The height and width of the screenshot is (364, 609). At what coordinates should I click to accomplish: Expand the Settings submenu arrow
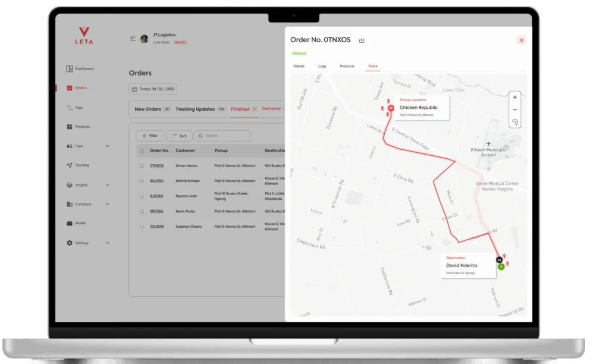(x=108, y=243)
